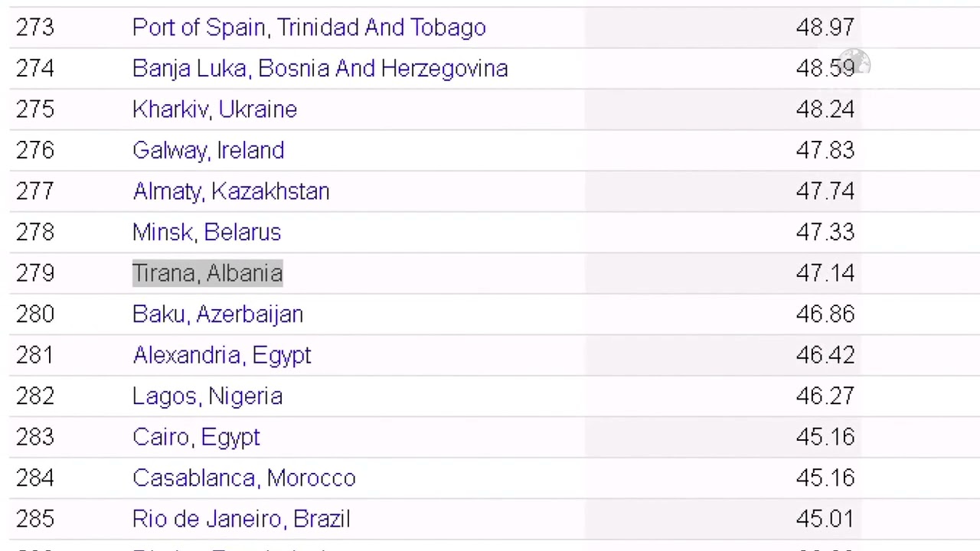The height and width of the screenshot is (551, 980).
Task: Open the Almaty, Kazakhstan link
Action: 230,191
